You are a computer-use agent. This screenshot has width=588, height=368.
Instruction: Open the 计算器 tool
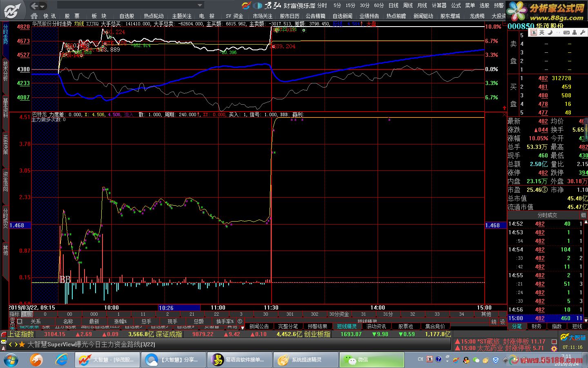coord(439,5)
